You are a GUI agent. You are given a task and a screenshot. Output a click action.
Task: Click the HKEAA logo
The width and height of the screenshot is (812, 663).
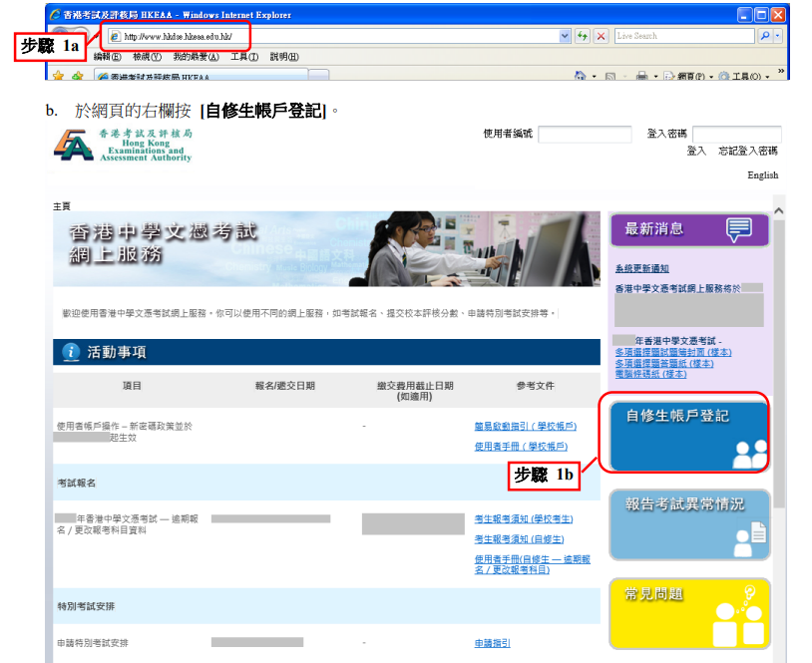(123, 145)
